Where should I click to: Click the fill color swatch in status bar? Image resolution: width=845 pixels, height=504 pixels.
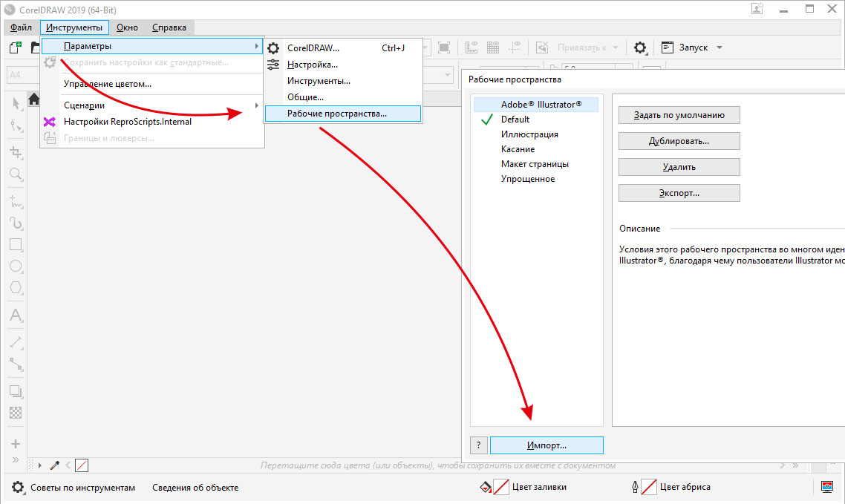[501, 488]
